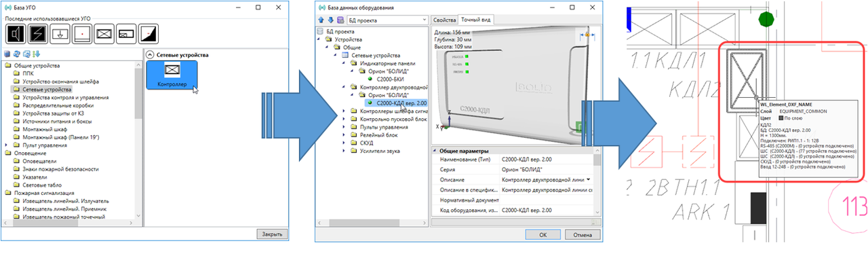Expand the Пульт управления tree node
Screen dimensions: 868x254
click(x=7, y=145)
